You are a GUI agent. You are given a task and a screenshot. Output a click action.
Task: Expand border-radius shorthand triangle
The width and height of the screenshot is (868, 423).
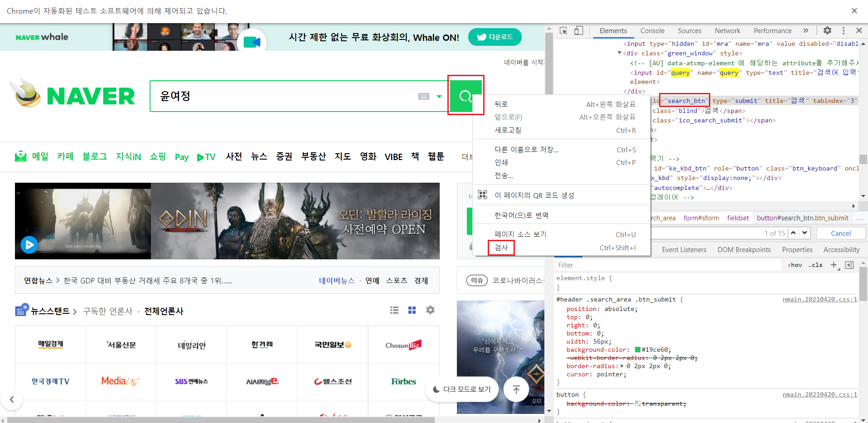(622, 366)
